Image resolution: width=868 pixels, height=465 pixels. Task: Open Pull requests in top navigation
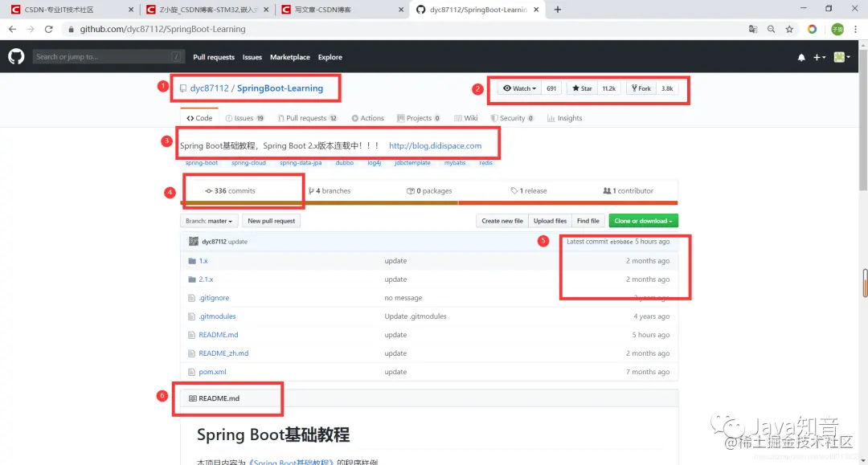[x=214, y=57]
